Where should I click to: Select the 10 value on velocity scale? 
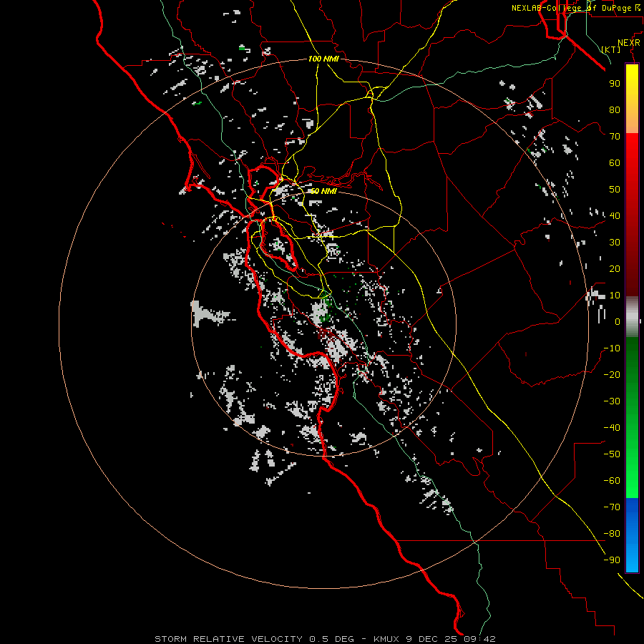615,296
